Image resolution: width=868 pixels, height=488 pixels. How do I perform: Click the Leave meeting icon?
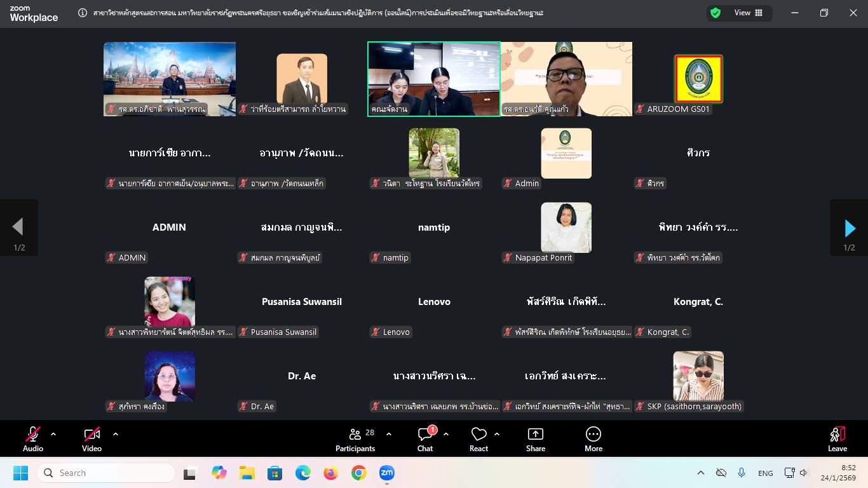click(x=837, y=435)
